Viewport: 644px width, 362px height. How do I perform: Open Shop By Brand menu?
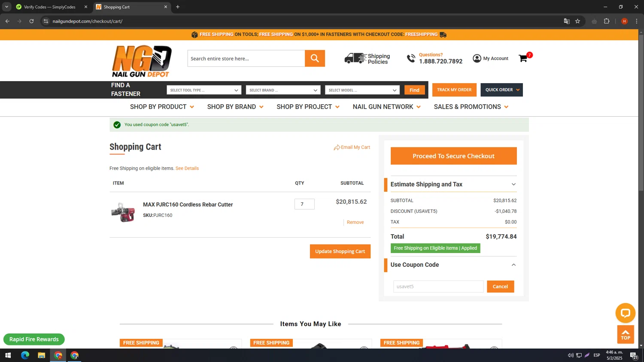[x=235, y=107]
